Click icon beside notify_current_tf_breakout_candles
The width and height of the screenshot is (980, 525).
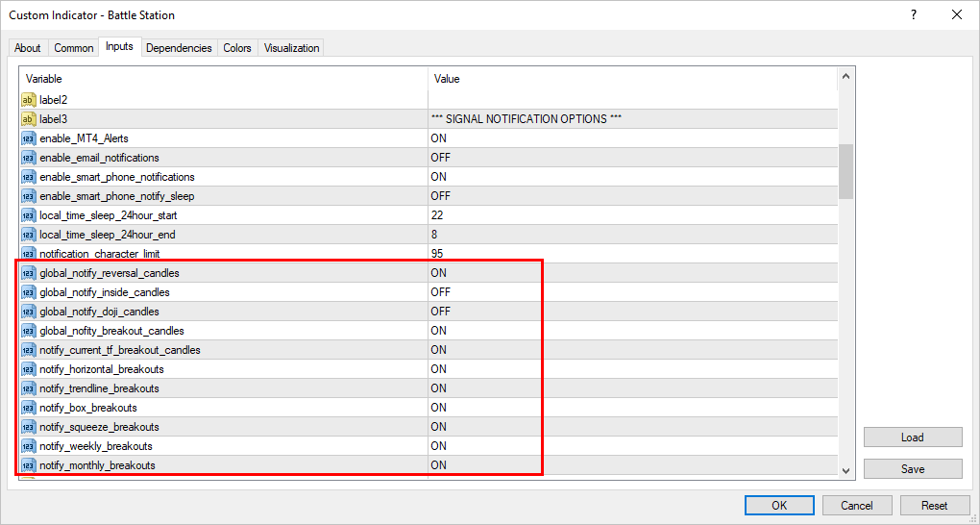[x=29, y=350]
